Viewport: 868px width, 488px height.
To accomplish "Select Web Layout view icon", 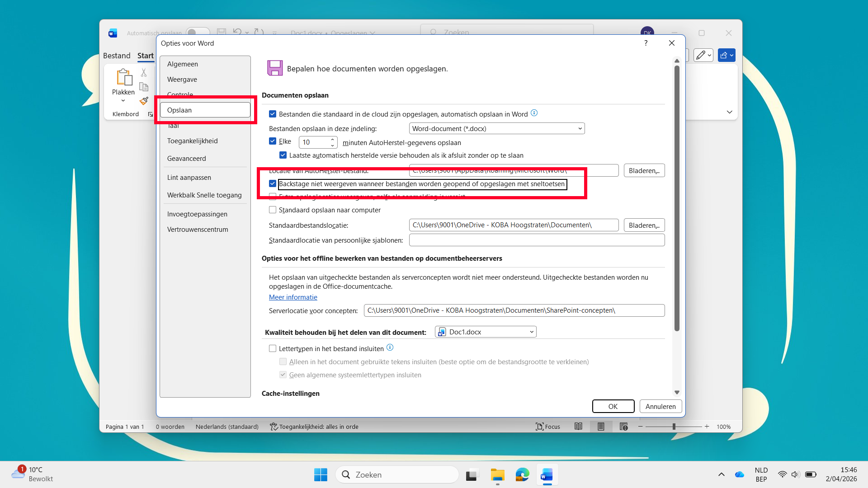I will tap(623, 427).
